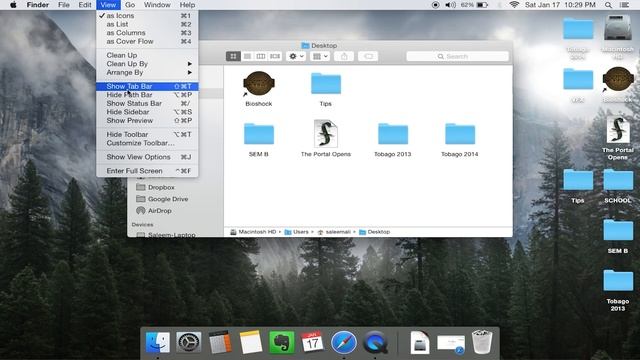The height and width of the screenshot is (360, 640).
Task: Open Evernote from the Dock
Action: [x=282, y=342]
